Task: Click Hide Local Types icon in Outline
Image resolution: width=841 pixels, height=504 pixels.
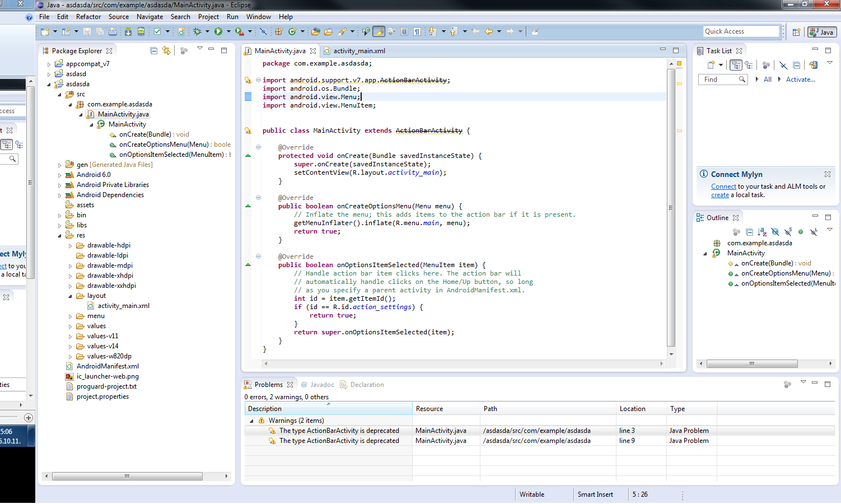Action: 814,232
